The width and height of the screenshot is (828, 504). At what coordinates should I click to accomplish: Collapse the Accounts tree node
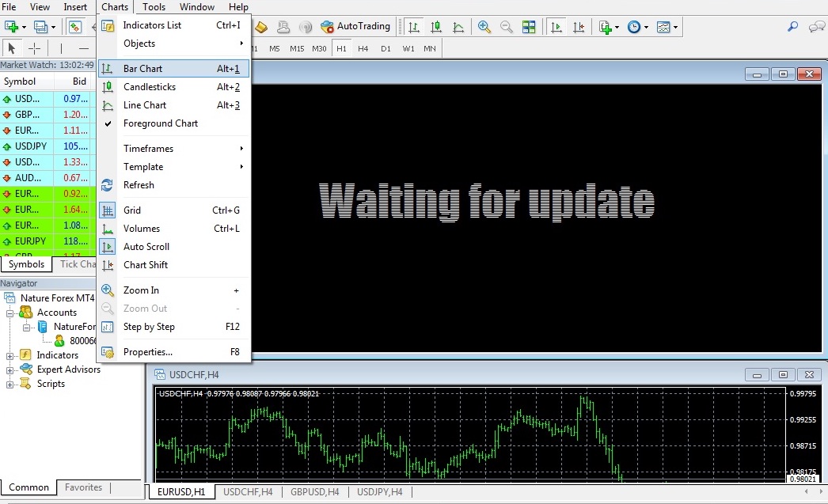tap(9, 313)
